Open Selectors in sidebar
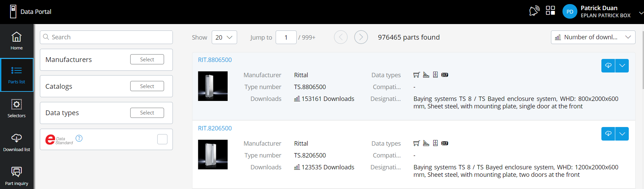Image resolution: width=644 pixels, height=189 pixels. 17,108
